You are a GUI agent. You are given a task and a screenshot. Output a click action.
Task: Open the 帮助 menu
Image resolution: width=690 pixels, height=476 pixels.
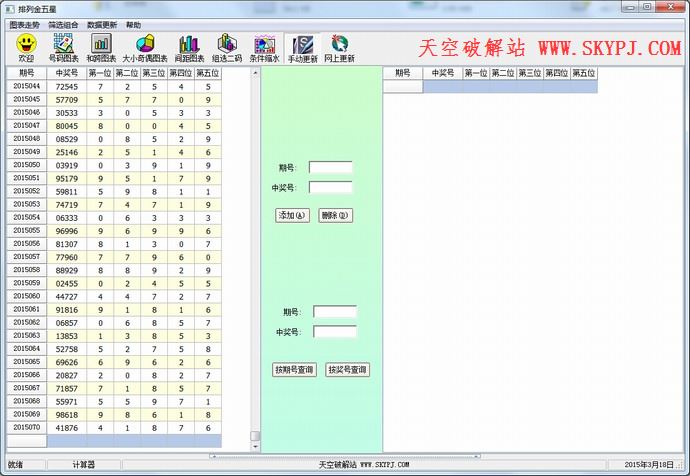tap(133, 24)
